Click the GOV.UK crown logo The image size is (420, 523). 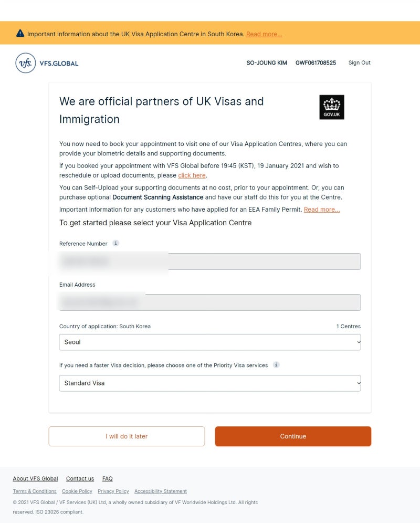[331, 107]
